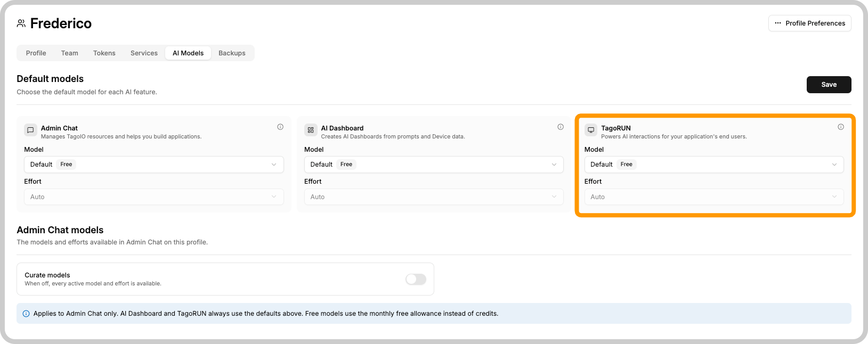The width and height of the screenshot is (868, 344).
Task: Switch to the Profile tab
Action: point(36,53)
